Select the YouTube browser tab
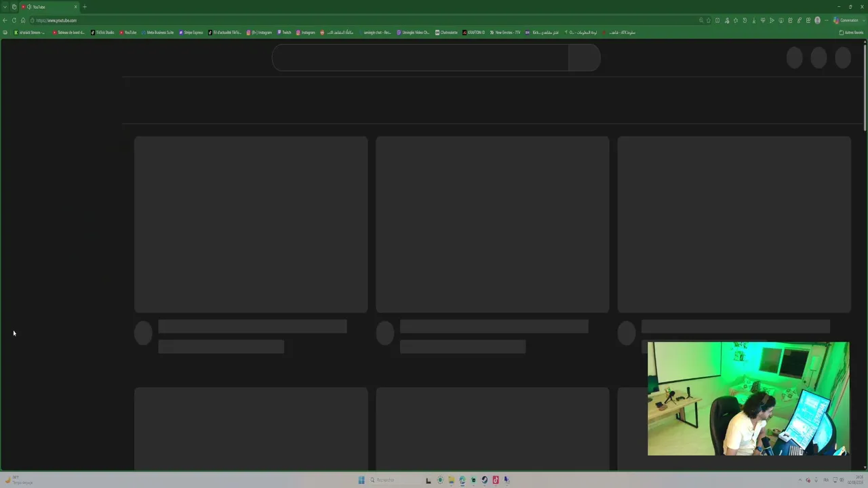Viewport: 868px width, 488px height. (50, 7)
